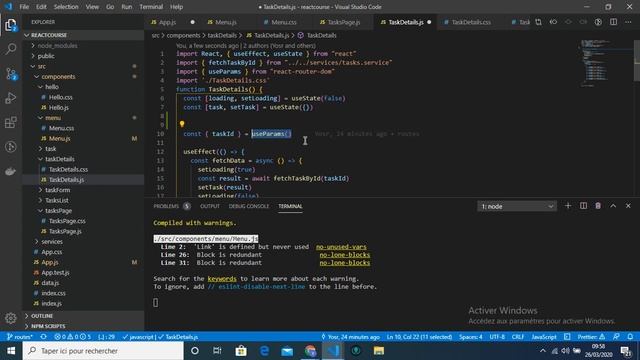Open File Explorer from taskbar

pos(379,351)
